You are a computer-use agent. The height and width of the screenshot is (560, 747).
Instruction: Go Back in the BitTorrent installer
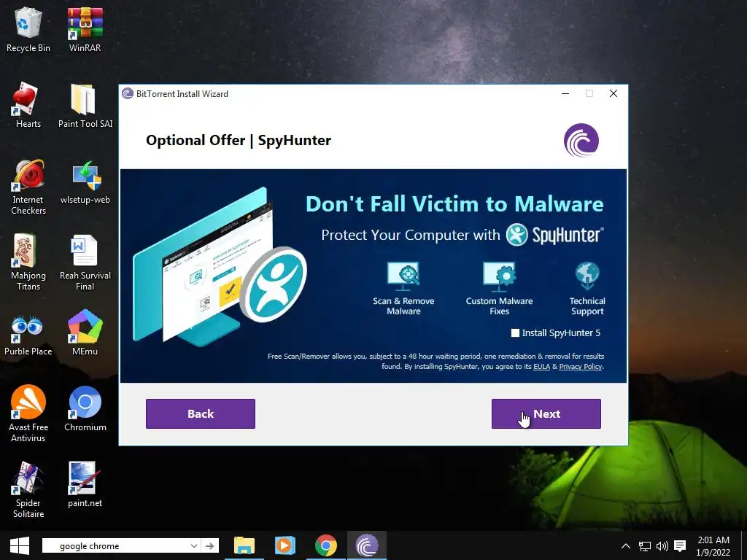[x=201, y=414]
